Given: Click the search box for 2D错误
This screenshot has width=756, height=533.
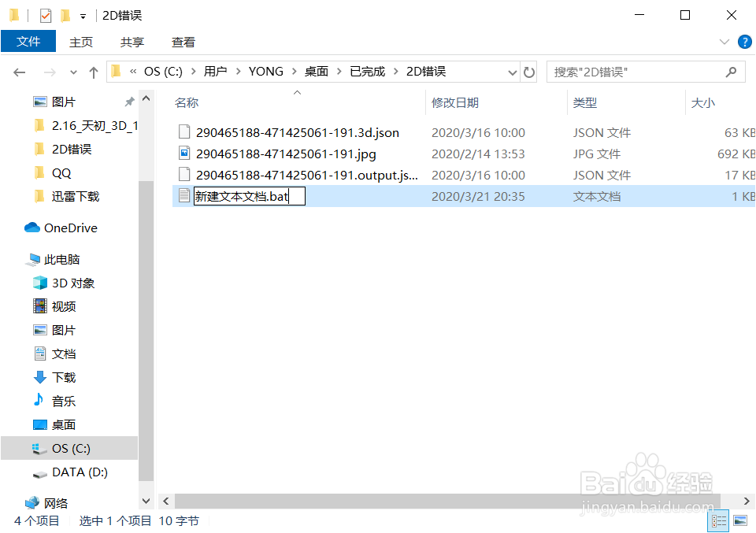Looking at the screenshot, I should (x=636, y=72).
